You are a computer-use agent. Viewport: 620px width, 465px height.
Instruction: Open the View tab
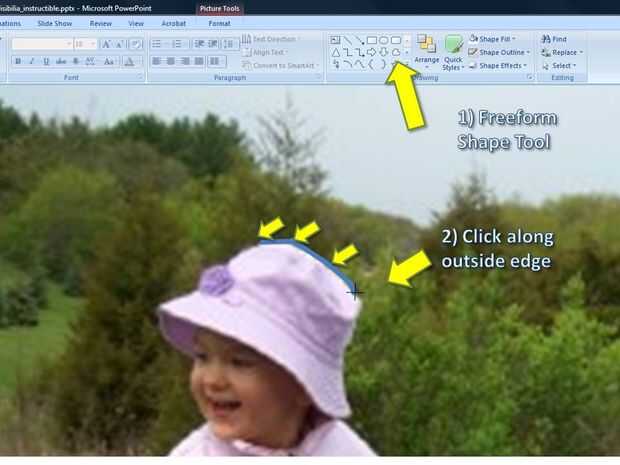click(x=136, y=23)
